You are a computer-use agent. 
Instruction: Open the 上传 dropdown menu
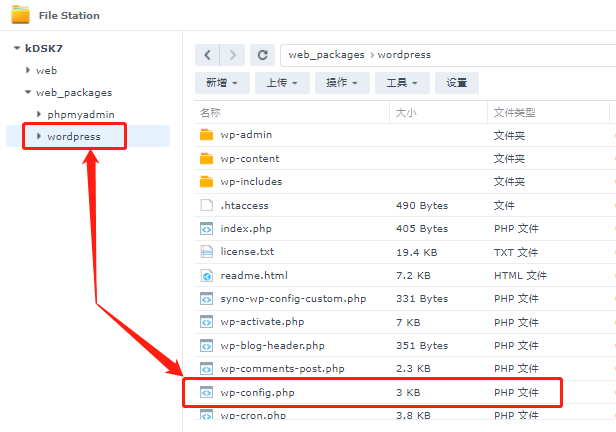tap(282, 83)
